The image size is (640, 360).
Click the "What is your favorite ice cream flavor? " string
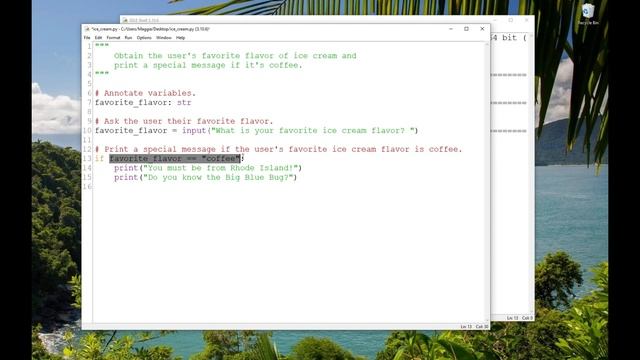[313, 131]
